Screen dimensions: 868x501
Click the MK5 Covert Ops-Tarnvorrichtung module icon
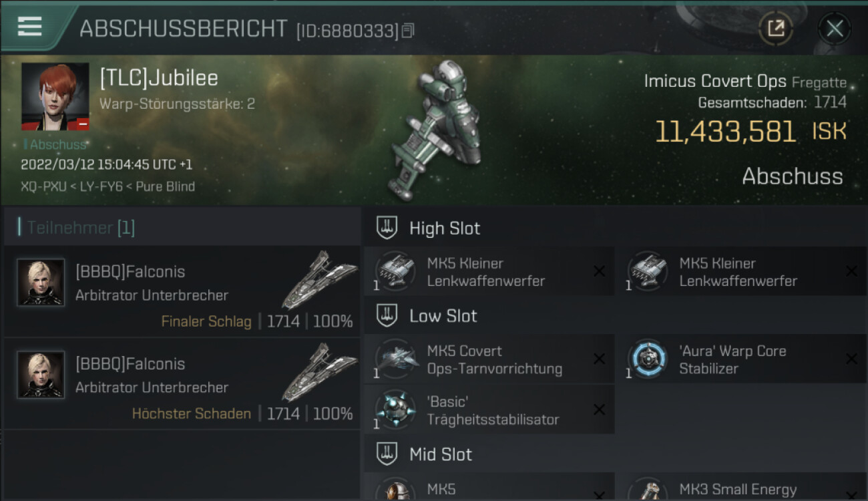[395, 359]
